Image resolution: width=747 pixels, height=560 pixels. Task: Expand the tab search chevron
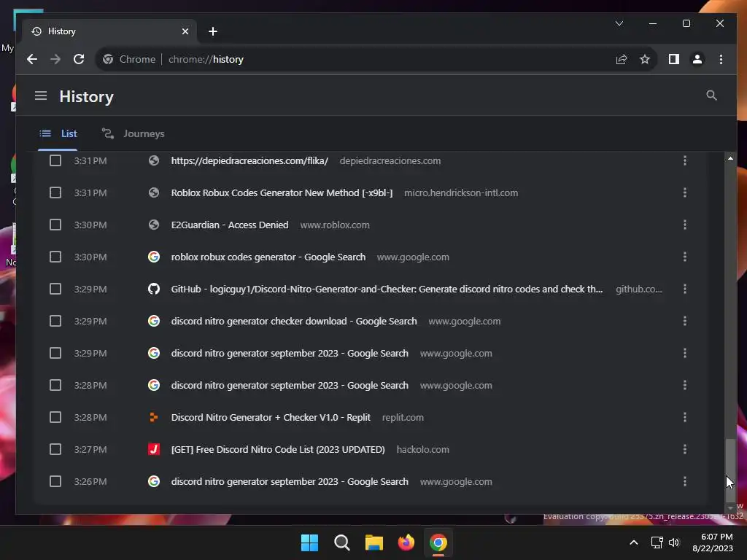(x=619, y=23)
